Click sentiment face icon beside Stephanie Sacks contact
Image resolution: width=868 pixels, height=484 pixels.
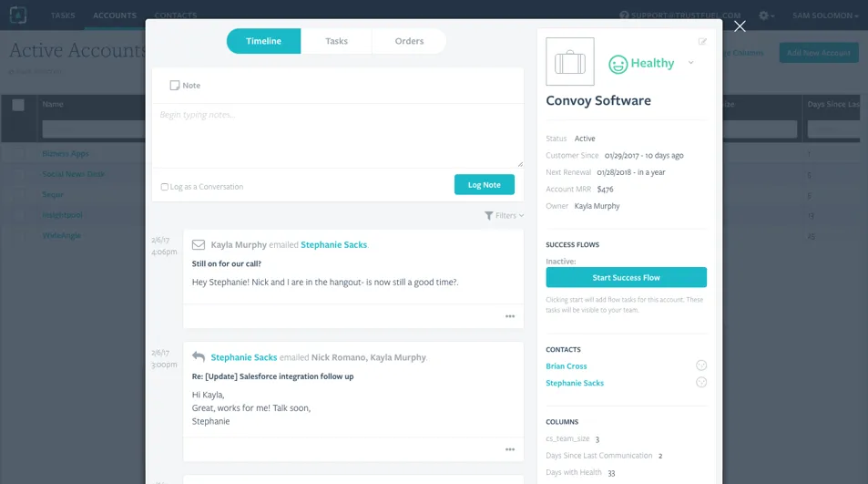pyautogui.click(x=701, y=383)
